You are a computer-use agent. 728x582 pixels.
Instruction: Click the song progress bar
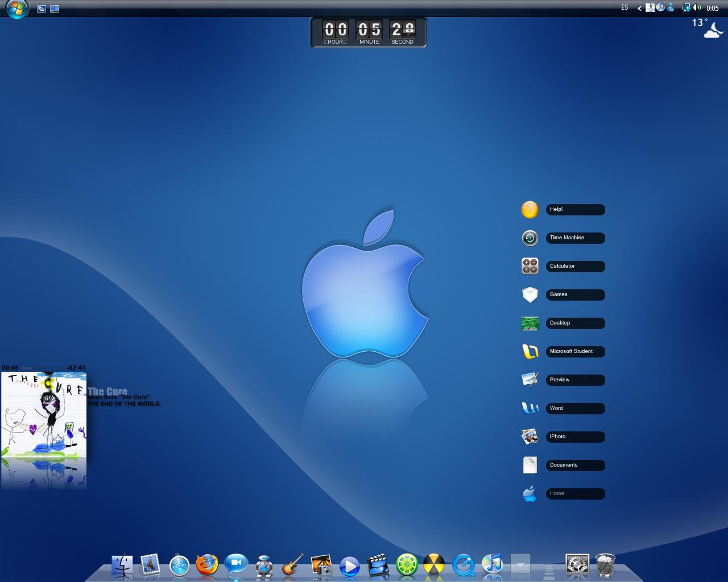(44, 368)
